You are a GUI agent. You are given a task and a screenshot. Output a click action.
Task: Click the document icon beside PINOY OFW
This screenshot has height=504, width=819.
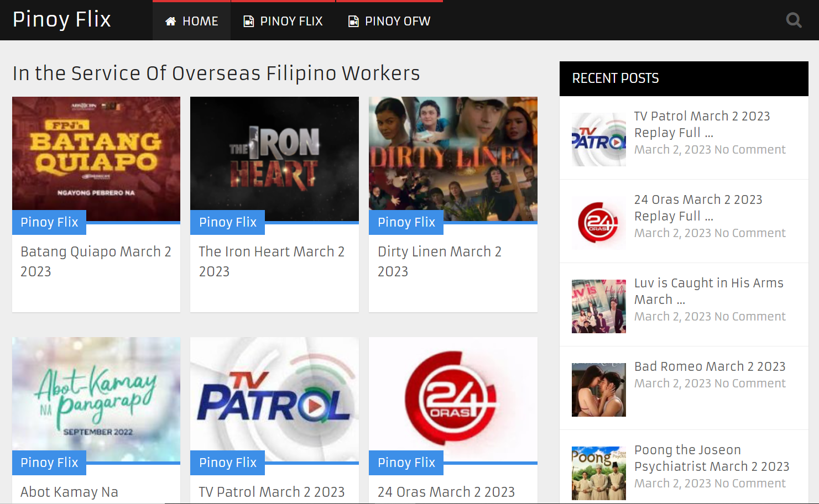tap(352, 20)
